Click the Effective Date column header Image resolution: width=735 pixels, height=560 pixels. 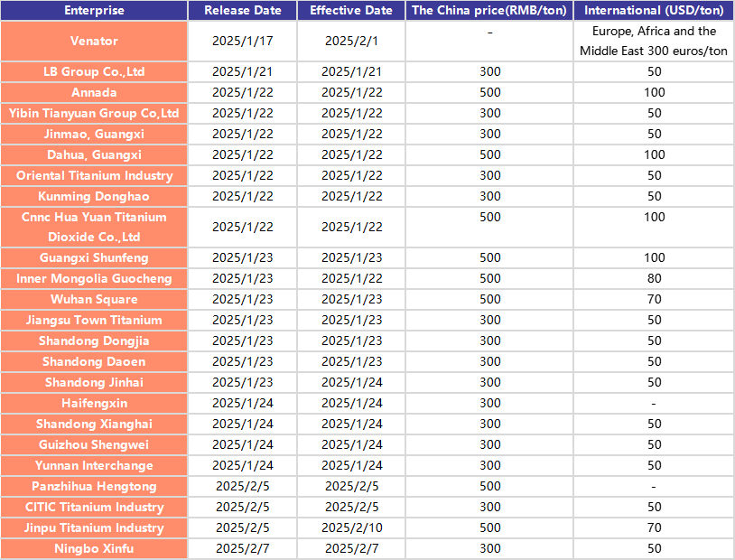pyautogui.click(x=351, y=10)
